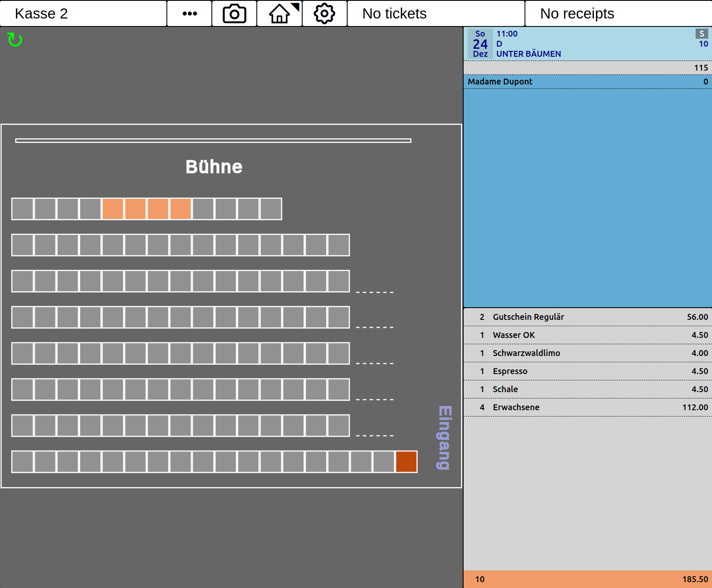712x588 pixels.
Task: Click the orange total bar showing 185.50
Action: click(x=588, y=579)
